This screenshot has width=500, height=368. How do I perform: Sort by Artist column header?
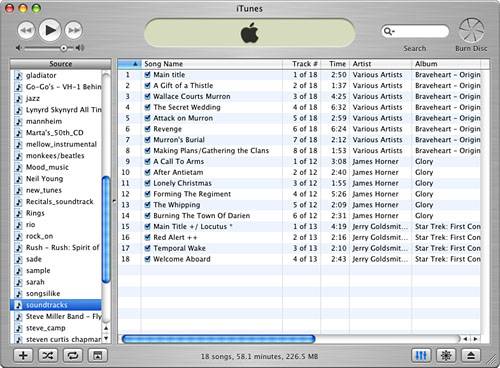(380, 64)
